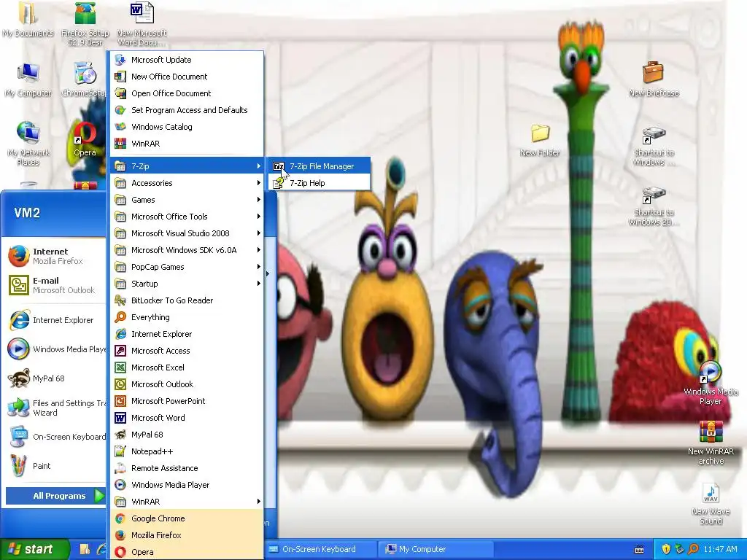The image size is (747, 560).
Task: Open On-Screen Keyboard in Start menu
Action: [55, 437]
